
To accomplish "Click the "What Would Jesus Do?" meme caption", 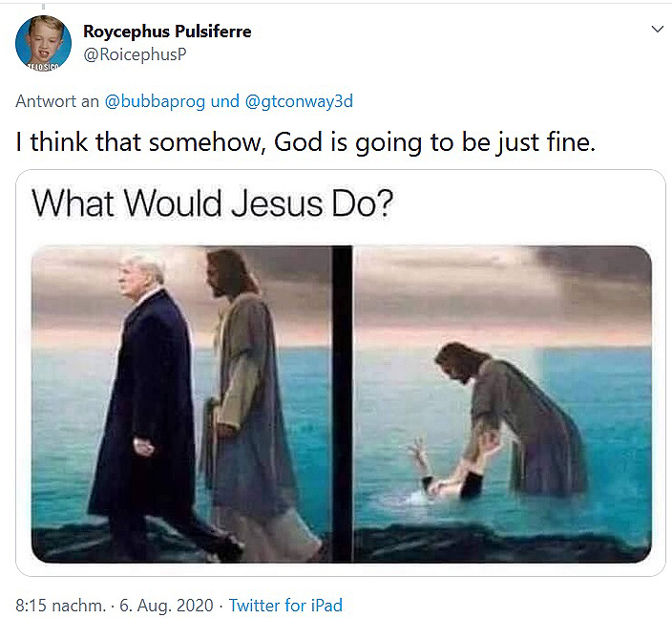I will (213, 202).
